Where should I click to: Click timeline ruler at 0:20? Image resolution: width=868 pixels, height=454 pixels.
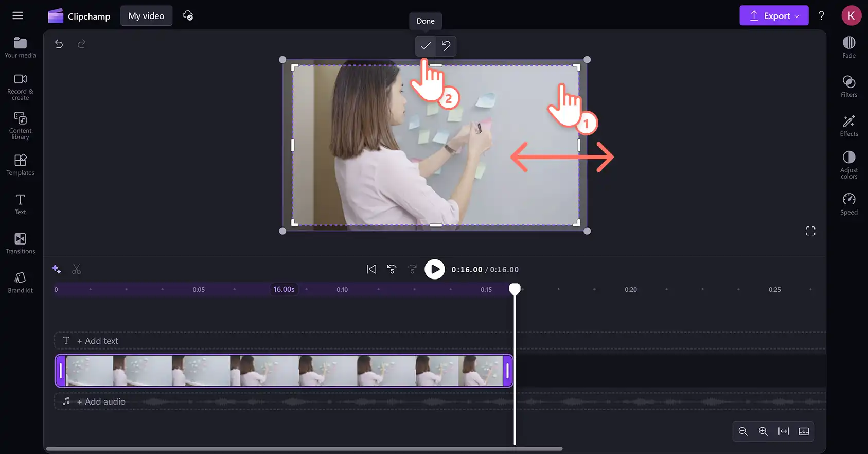[x=631, y=290]
